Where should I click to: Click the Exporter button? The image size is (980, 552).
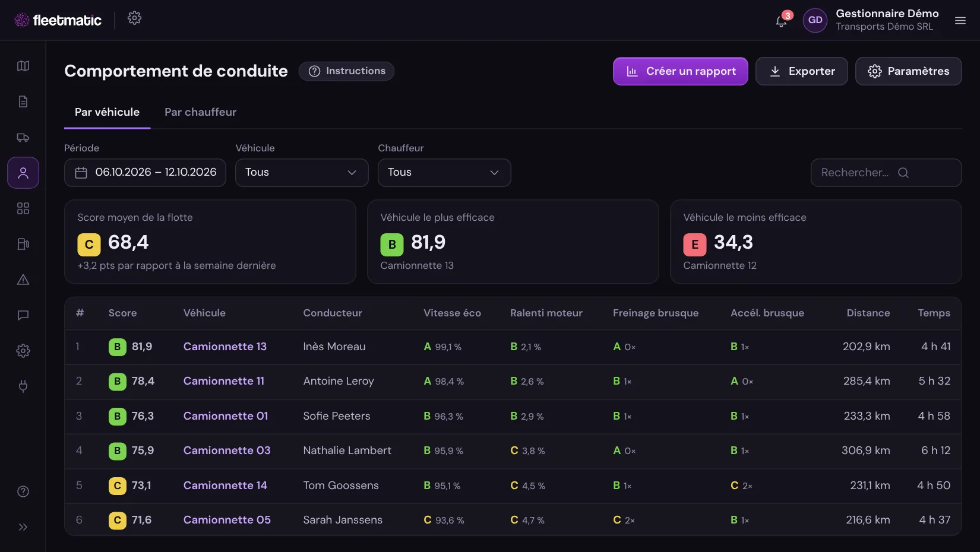point(802,71)
